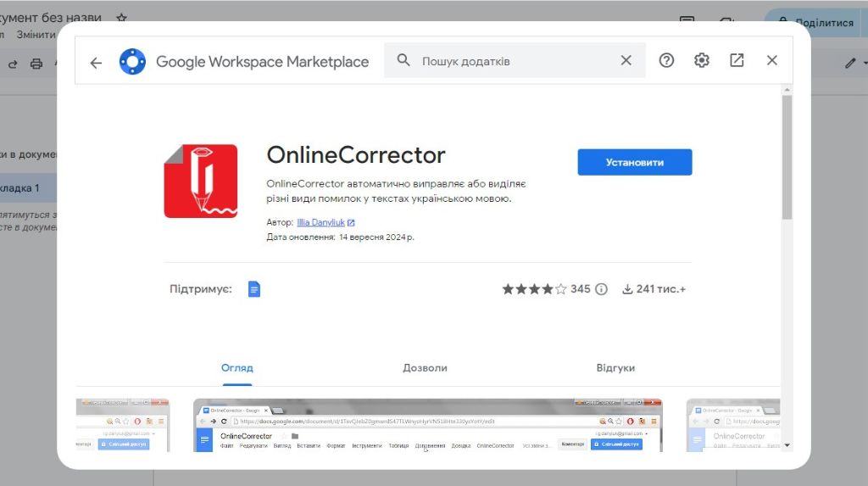The width and height of the screenshot is (868, 486).
Task: Click the Docs redo arrow icon
Action: pyautogui.click(x=13, y=64)
